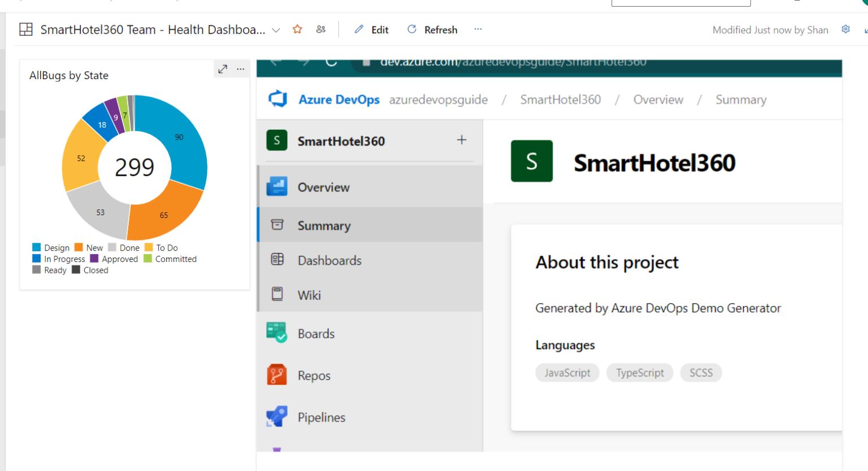Select the JavaScript language tag
868x471 pixels.
pyautogui.click(x=567, y=373)
